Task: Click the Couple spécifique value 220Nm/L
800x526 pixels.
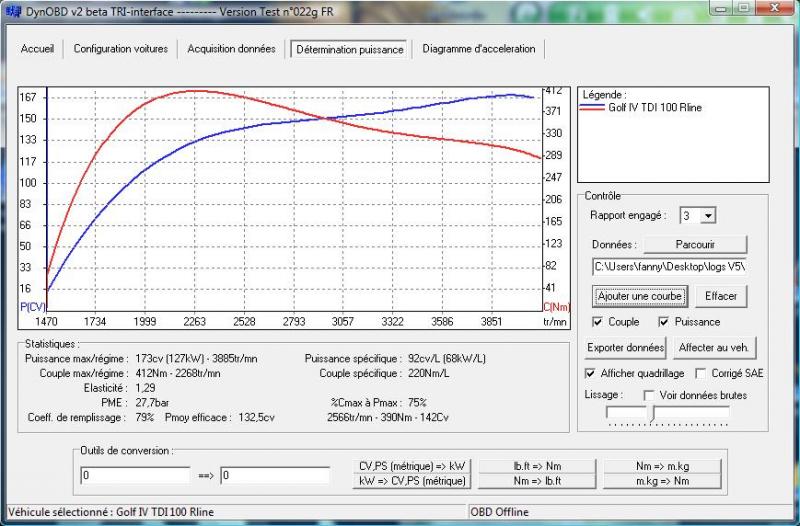Action: point(429,373)
